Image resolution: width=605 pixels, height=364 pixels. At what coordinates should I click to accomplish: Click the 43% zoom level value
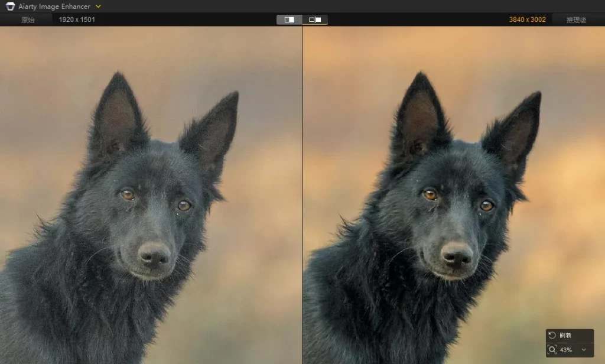click(566, 350)
